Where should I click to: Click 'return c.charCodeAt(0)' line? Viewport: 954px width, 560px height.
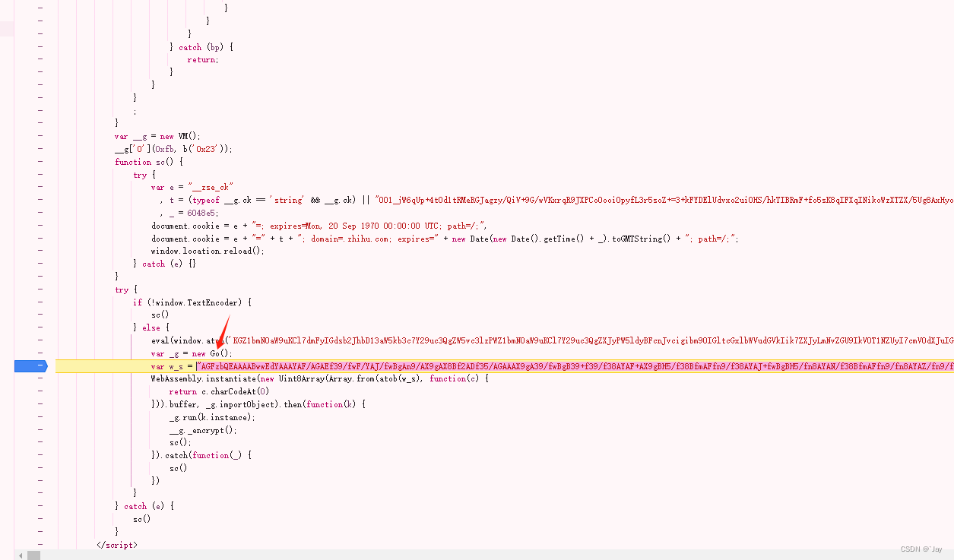point(219,391)
